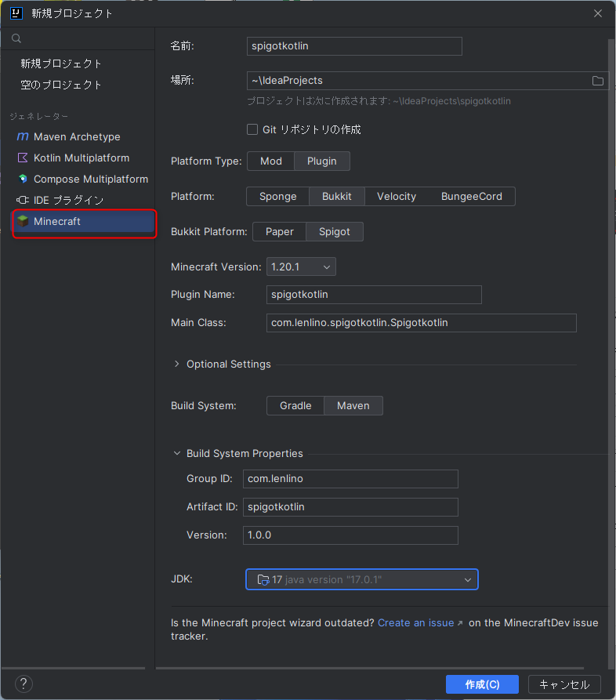Image resolution: width=616 pixels, height=700 pixels.
Task: Switch Platform Type to Mod
Action: pyautogui.click(x=271, y=161)
